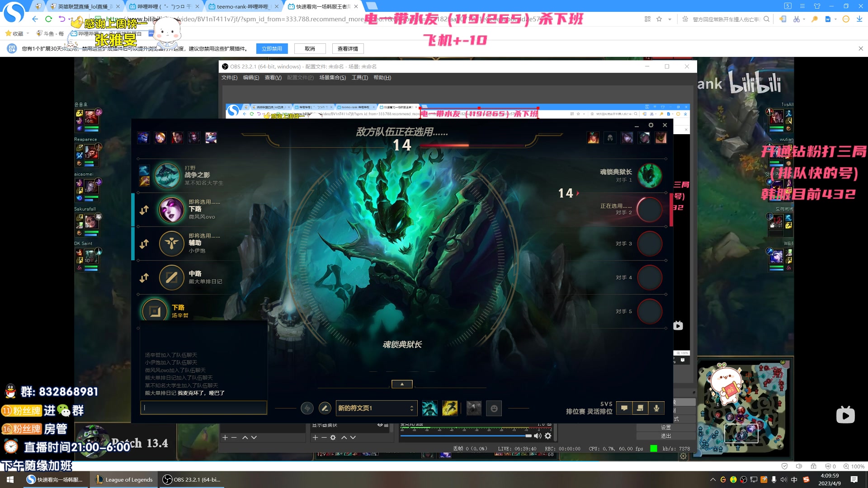The image size is (868, 488).
Task: Click the browser undo-close arrow icon
Action: click(62, 19)
